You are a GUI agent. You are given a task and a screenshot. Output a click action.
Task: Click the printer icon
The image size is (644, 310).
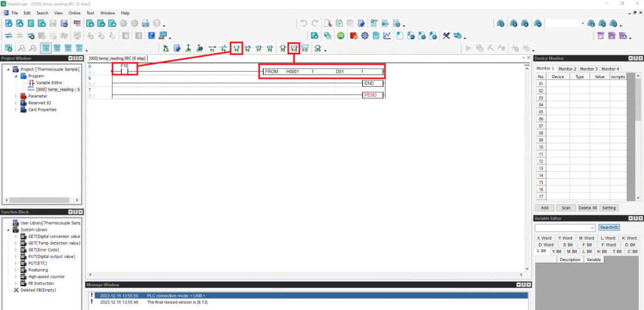point(145,23)
